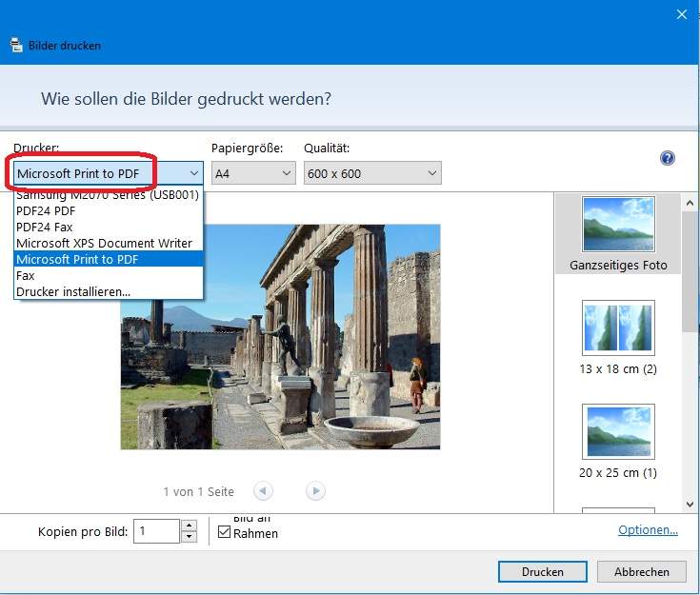The width and height of the screenshot is (700, 595).
Task: Close the Bilder drucken dialog
Action: point(681,14)
